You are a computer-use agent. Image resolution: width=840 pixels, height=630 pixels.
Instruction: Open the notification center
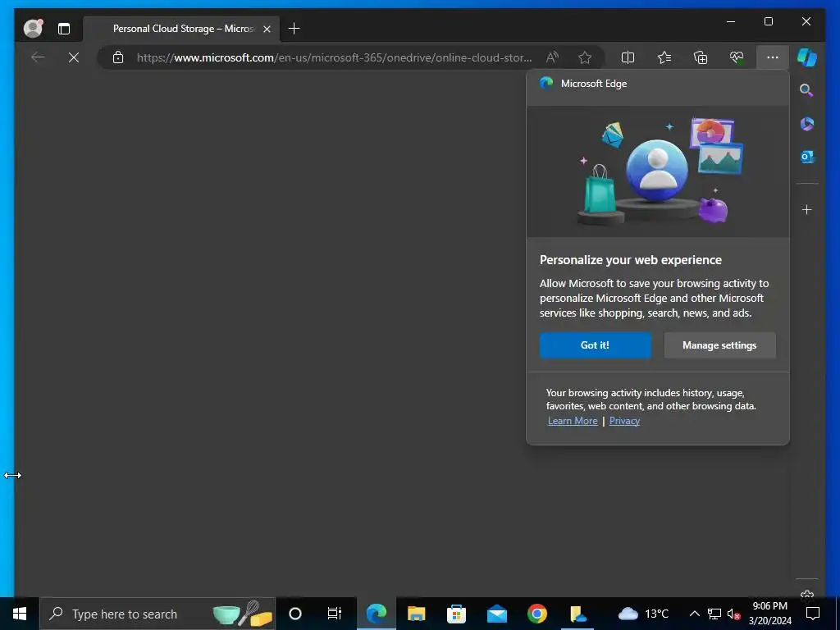pos(813,614)
